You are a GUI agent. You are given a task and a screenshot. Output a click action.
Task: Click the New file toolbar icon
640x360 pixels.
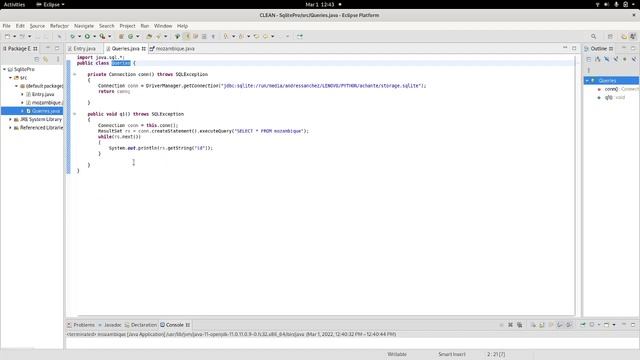7,36
